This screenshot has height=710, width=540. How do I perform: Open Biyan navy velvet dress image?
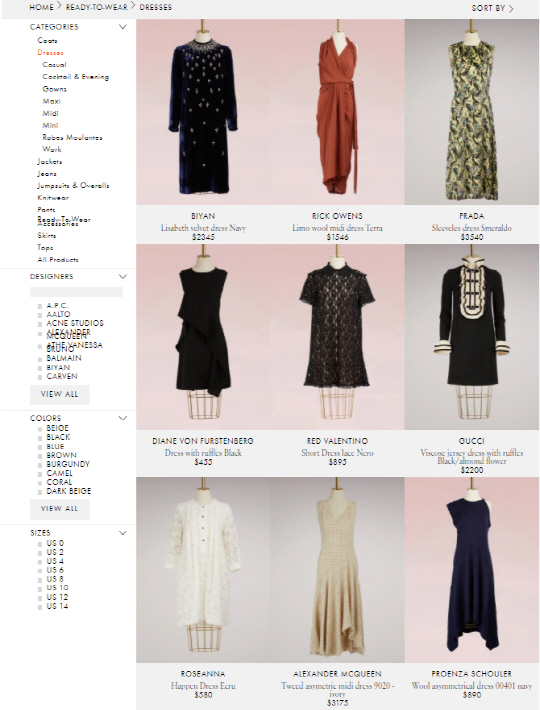[203, 112]
